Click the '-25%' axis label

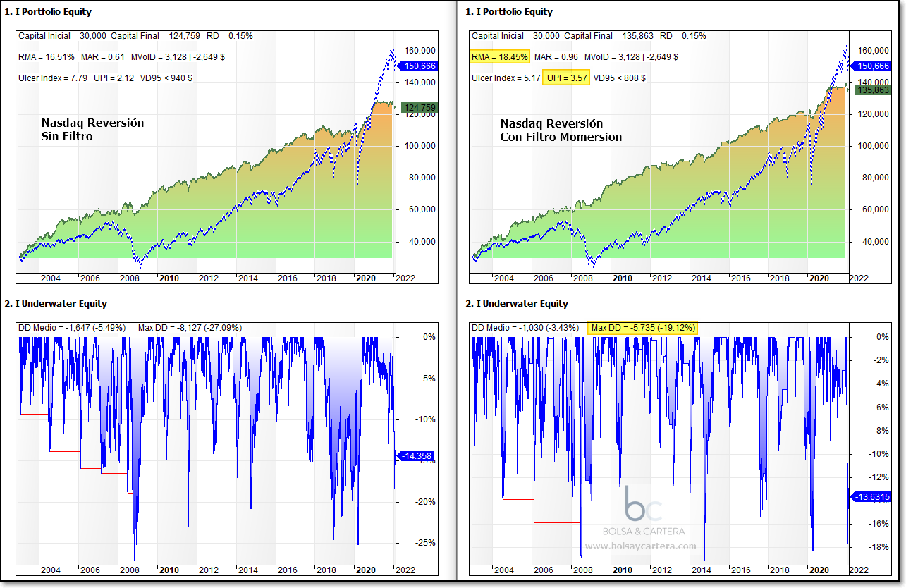click(424, 543)
